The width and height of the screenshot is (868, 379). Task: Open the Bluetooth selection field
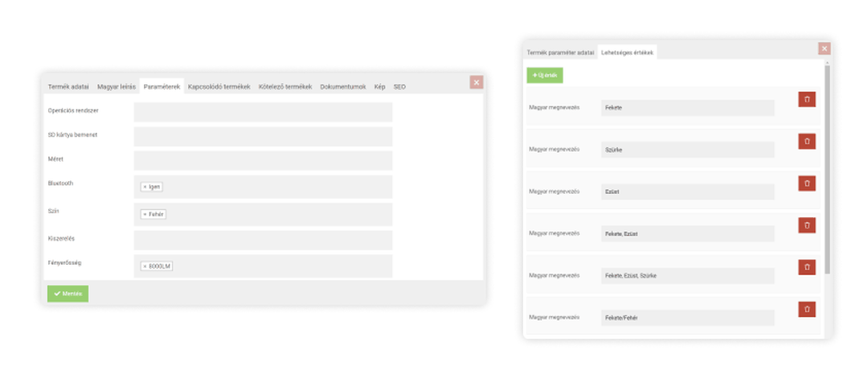[x=263, y=187]
